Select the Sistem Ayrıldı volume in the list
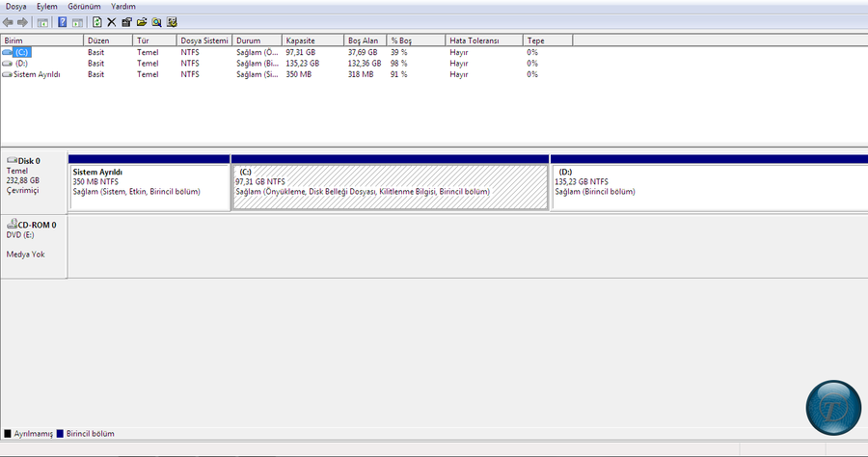The height and width of the screenshot is (457, 868). coord(37,74)
